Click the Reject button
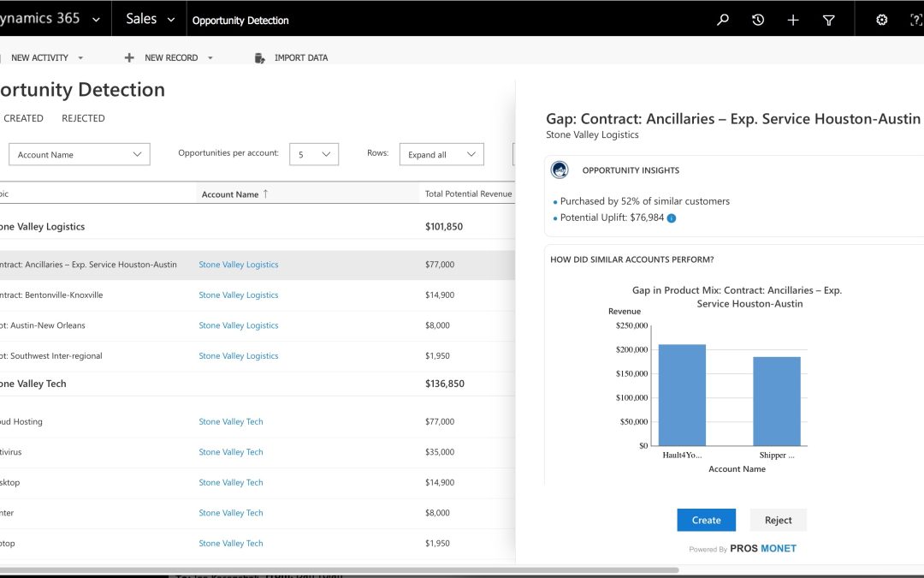The width and height of the screenshot is (924, 578). click(x=778, y=521)
